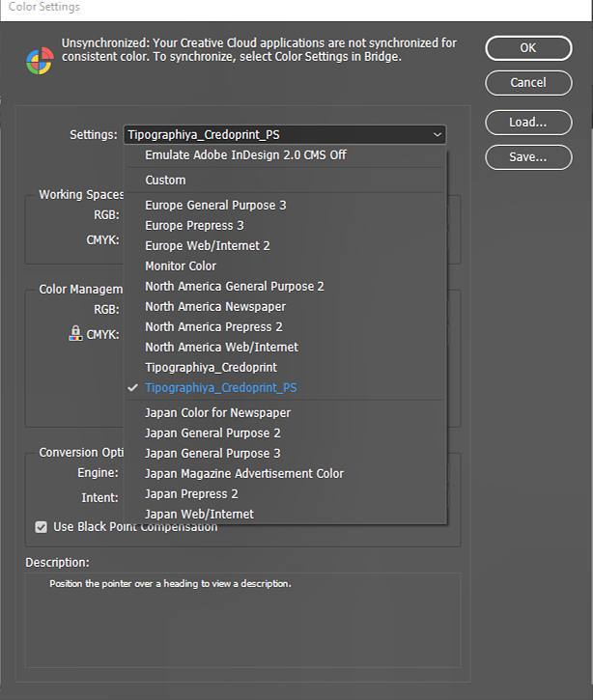
Task: Choose Custom from the settings list
Action: tap(285, 180)
